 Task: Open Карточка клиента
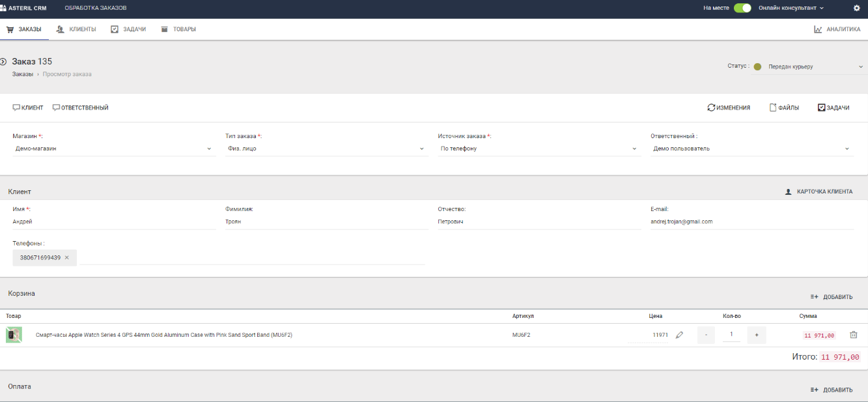[819, 192]
